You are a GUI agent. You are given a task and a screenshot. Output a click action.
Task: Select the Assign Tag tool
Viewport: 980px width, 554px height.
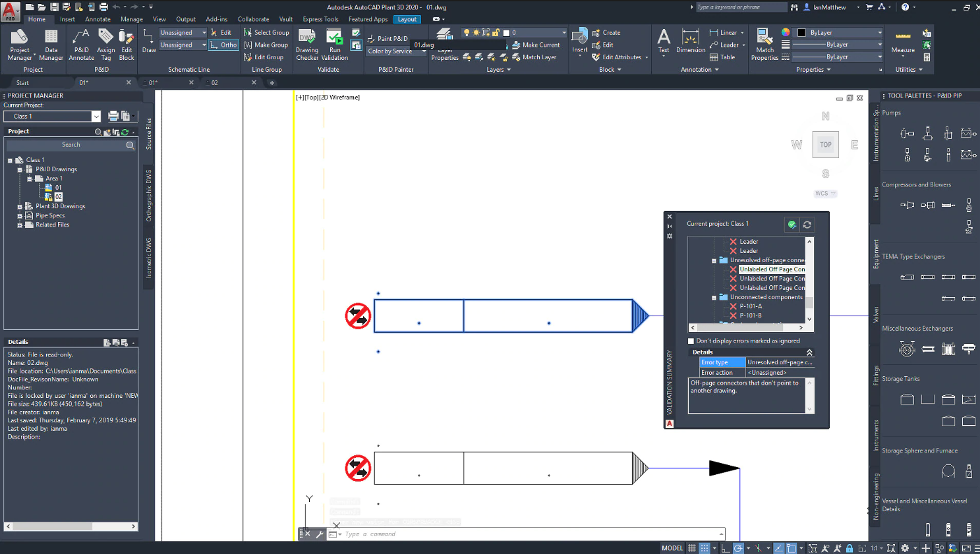tap(105, 44)
